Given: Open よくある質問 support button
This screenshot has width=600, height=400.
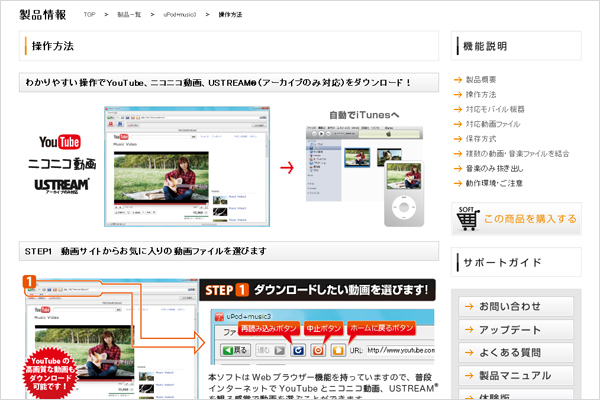Looking at the screenshot, I should (516, 355).
